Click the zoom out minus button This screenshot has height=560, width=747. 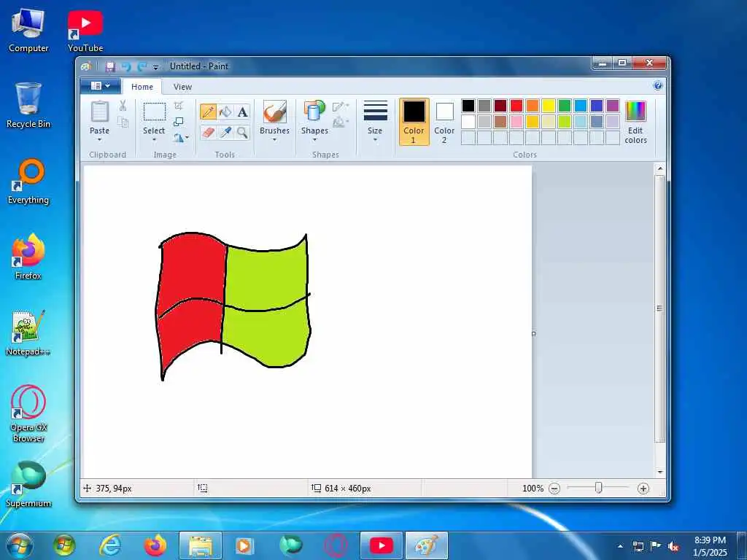(x=554, y=489)
